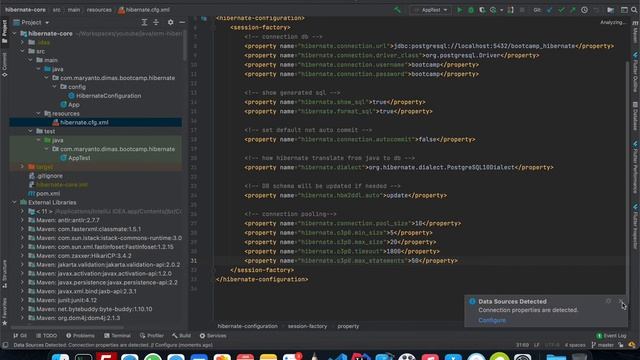Open the Search Everywhere magnifier icon

(634, 10)
